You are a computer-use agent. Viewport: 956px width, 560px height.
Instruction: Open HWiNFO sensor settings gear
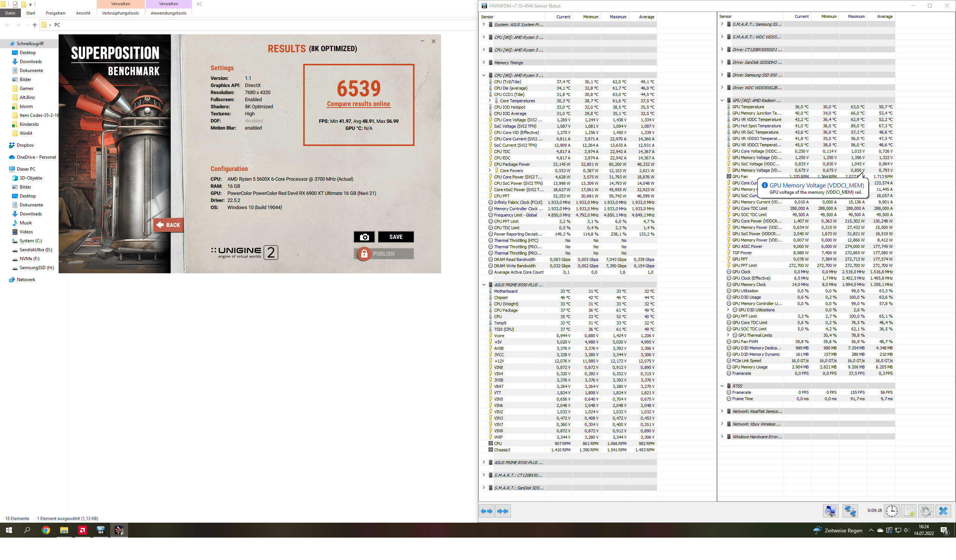pos(926,511)
